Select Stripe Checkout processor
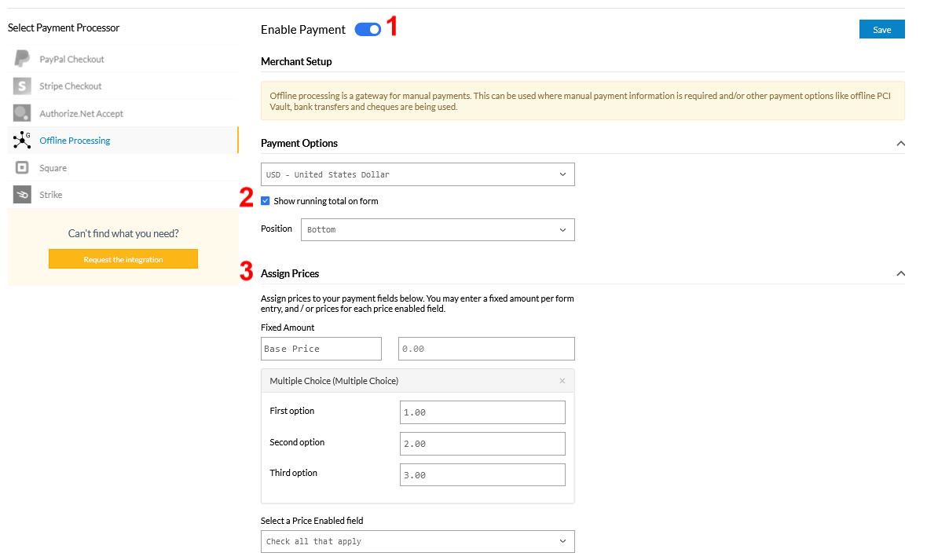This screenshot has height=560, width=927. (123, 86)
